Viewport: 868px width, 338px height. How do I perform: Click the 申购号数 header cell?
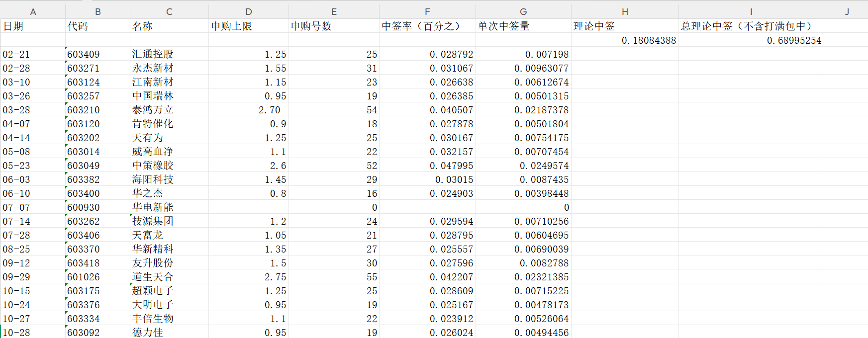click(334, 26)
